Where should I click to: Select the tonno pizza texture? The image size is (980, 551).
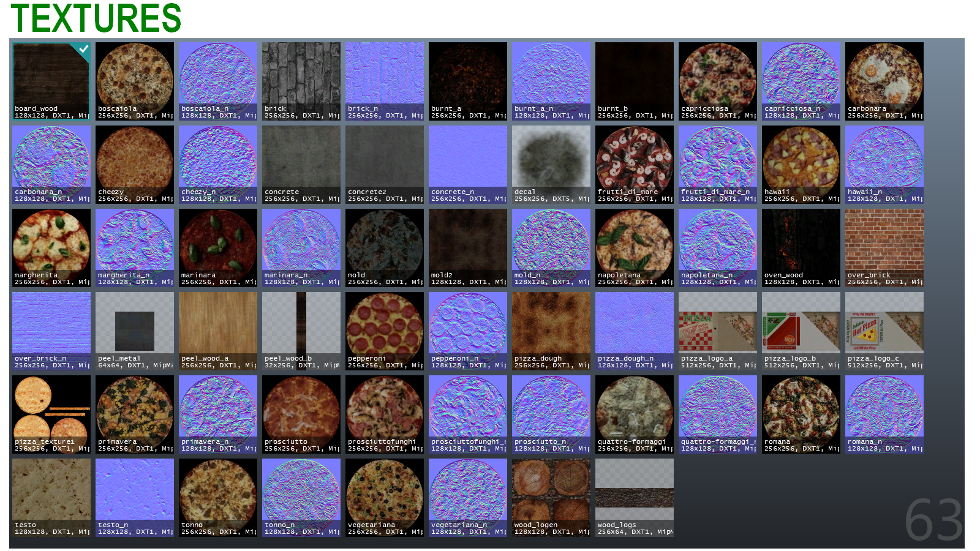coord(218,498)
